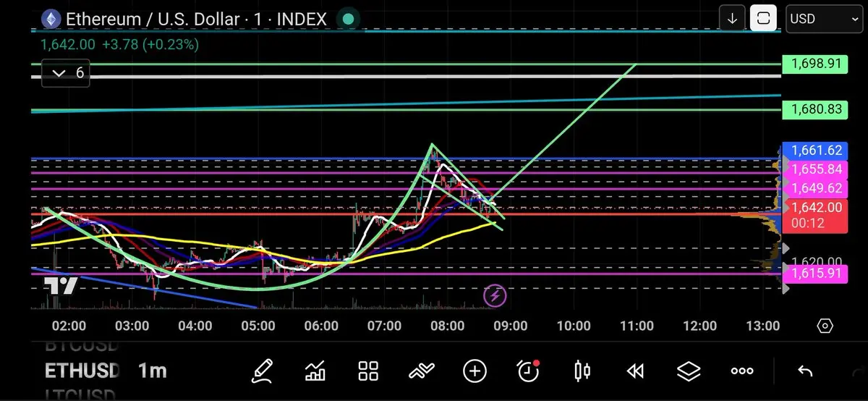868x401 pixels.
Task: Tap the 1,642.00 +3.78 (+0.23%) quote
Action: click(x=119, y=44)
